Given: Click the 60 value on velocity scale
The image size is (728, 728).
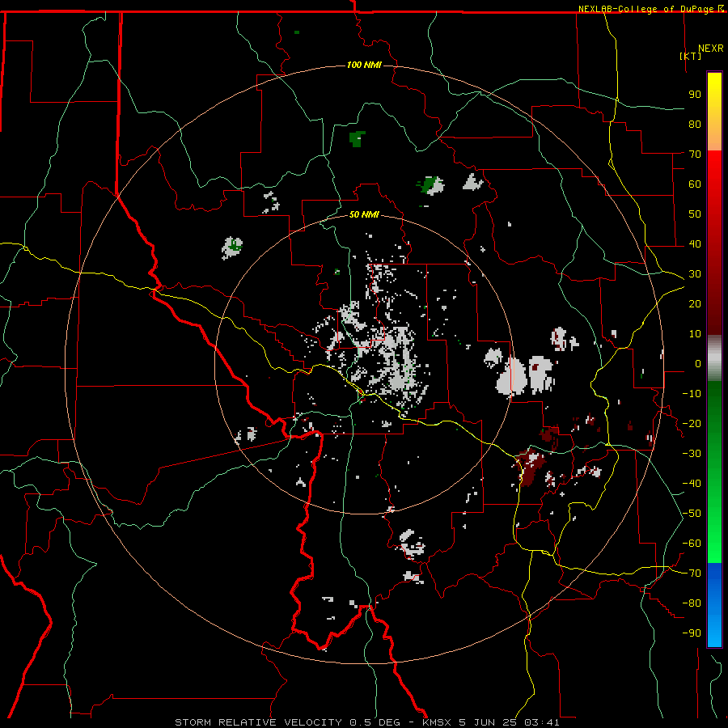Looking at the screenshot, I should pyautogui.click(x=695, y=184).
